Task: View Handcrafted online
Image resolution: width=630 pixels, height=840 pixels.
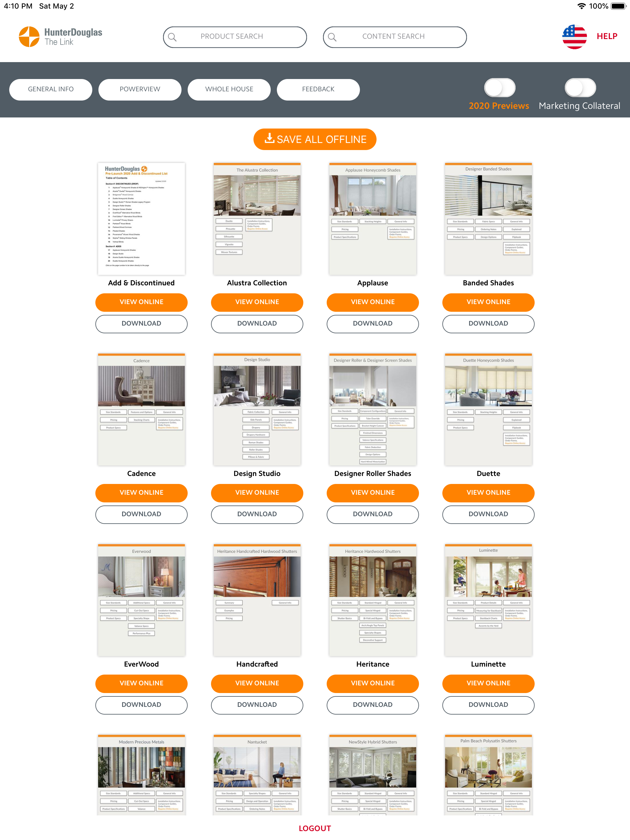Action: tap(257, 683)
